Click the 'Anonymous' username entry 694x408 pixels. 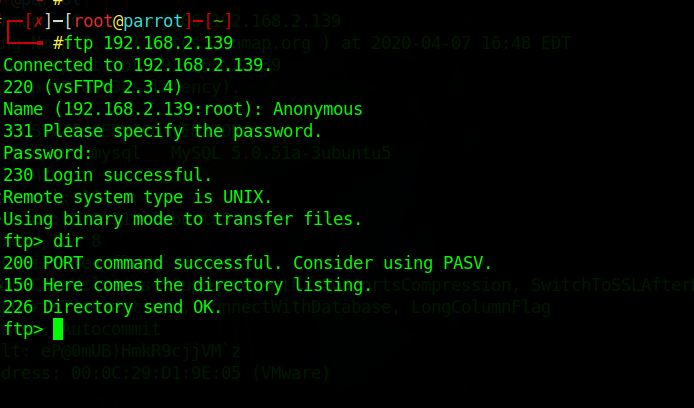(x=318, y=109)
